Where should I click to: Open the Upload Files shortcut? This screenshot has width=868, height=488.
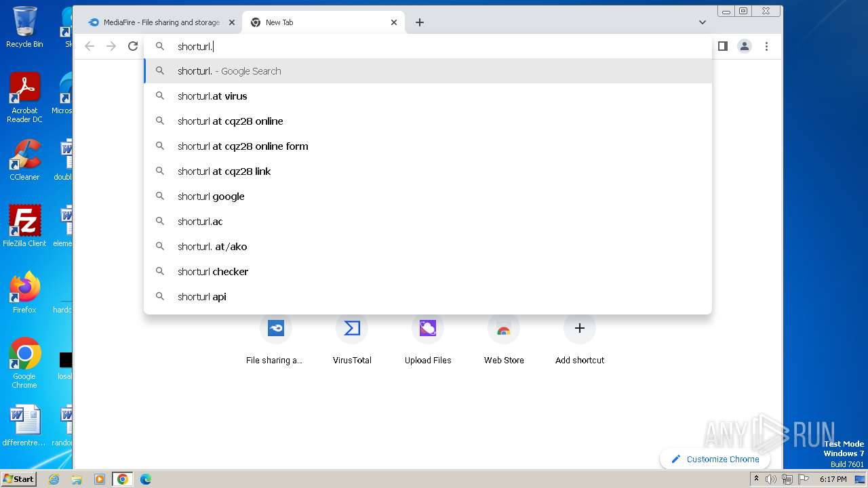[x=428, y=339]
